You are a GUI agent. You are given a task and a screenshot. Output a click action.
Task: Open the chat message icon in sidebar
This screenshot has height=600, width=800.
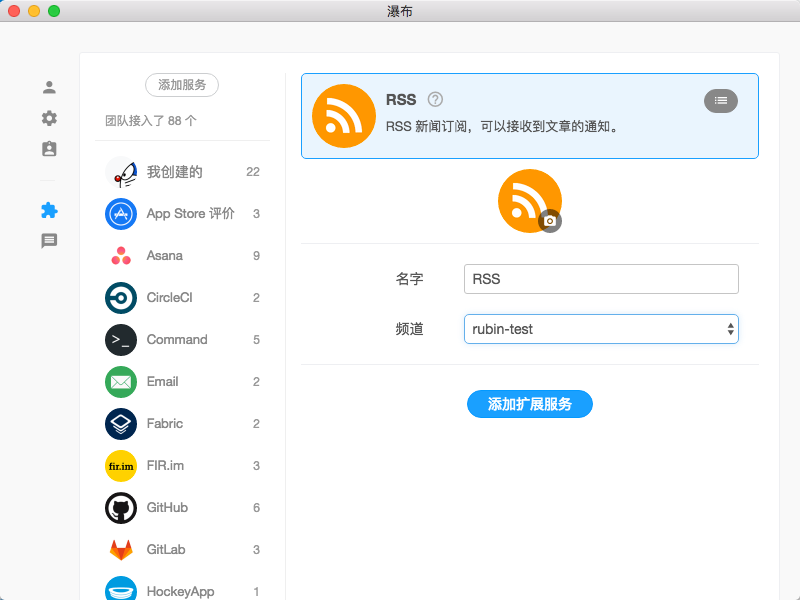tap(49, 241)
